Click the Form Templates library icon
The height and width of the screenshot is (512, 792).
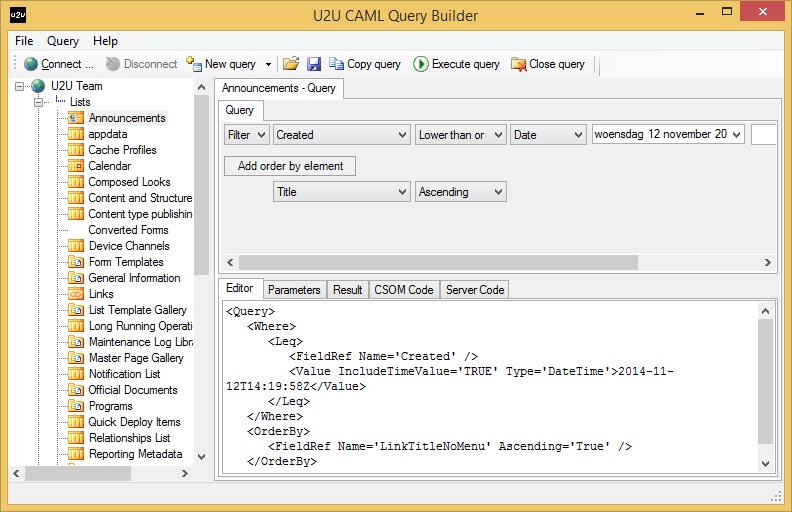[76, 262]
